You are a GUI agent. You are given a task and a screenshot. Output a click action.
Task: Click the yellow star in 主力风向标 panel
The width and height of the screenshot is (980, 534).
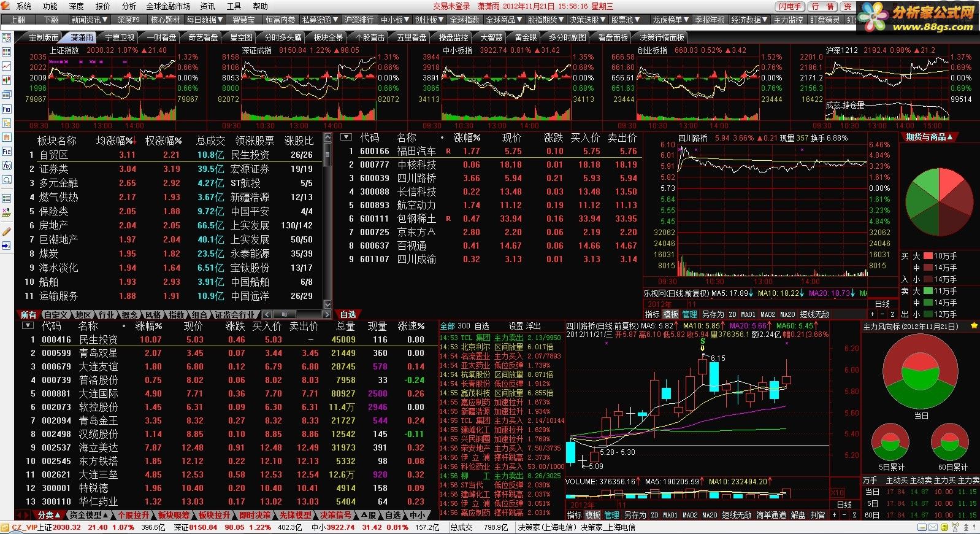coord(974,326)
